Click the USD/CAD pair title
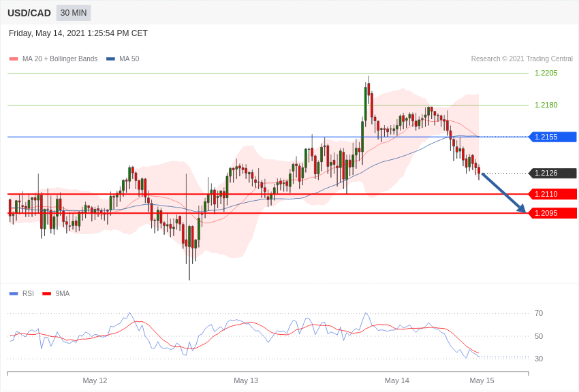The image size is (579, 392). [29, 13]
